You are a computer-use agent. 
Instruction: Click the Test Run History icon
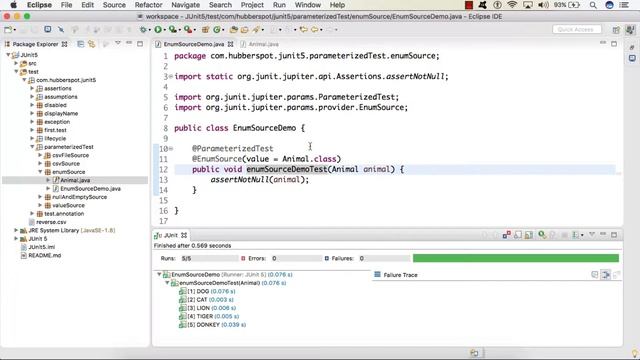(576, 235)
